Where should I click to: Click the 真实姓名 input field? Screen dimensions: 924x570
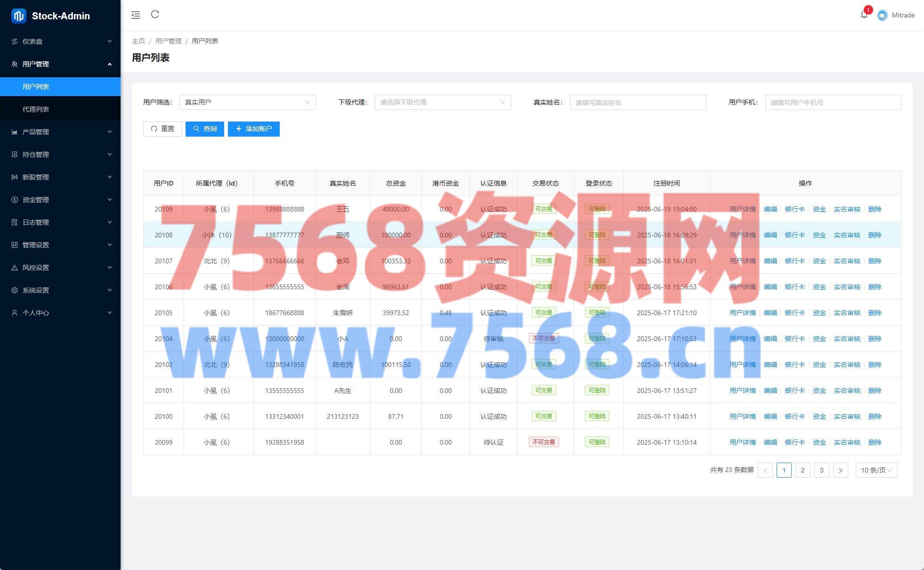(x=638, y=102)
